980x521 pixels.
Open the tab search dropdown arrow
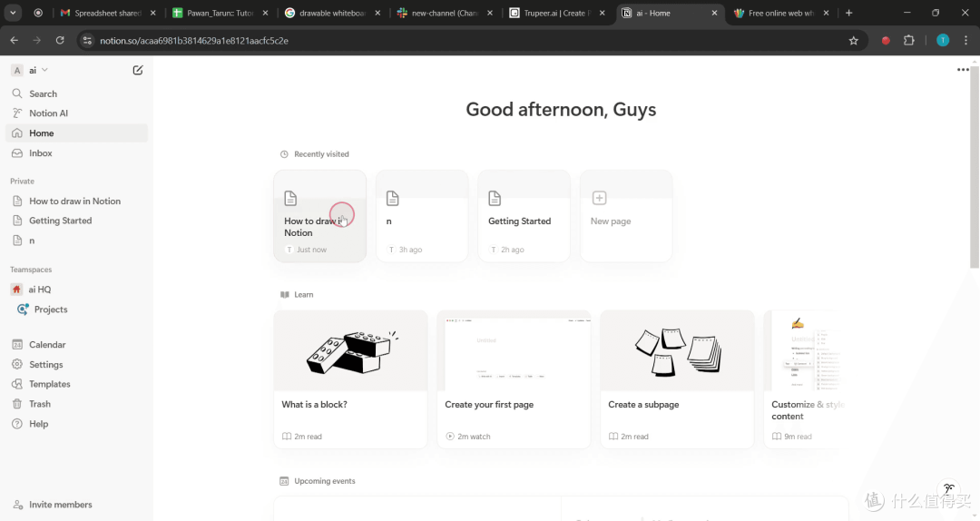point(13,13)
